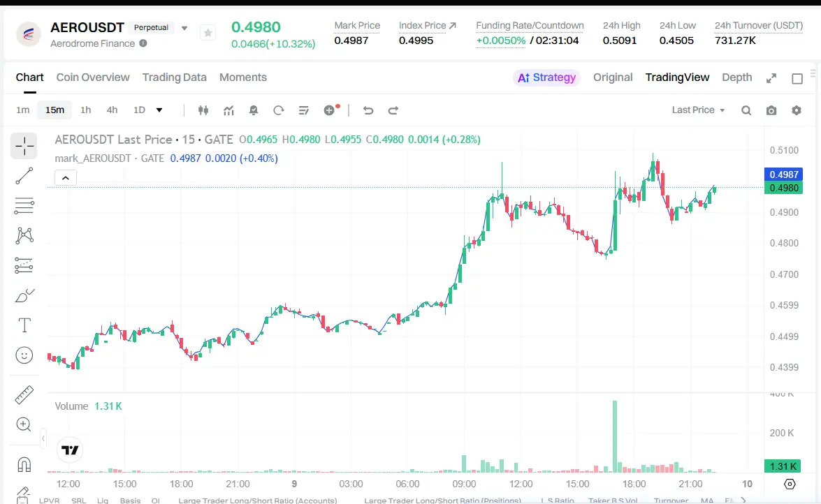Viewport: 821px width, 504px height.
Task: Click the AEROUSDT Last Price legend title
Action: tap(114, 140)
